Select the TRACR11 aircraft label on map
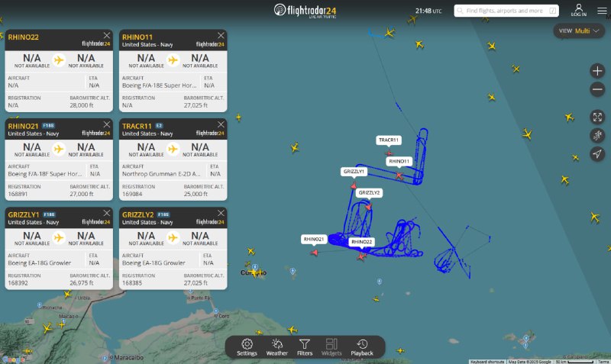Screen dimensions: 611x364 pos(389,140)
